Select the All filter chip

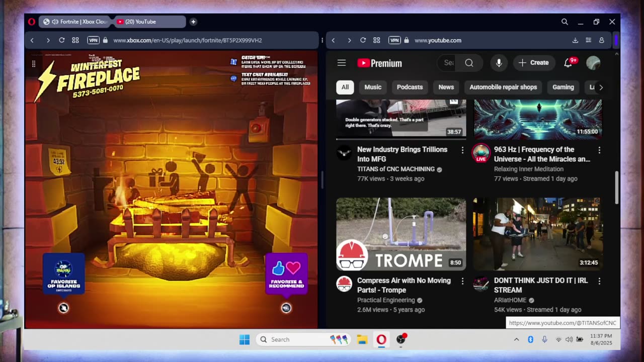coord(345,87)
